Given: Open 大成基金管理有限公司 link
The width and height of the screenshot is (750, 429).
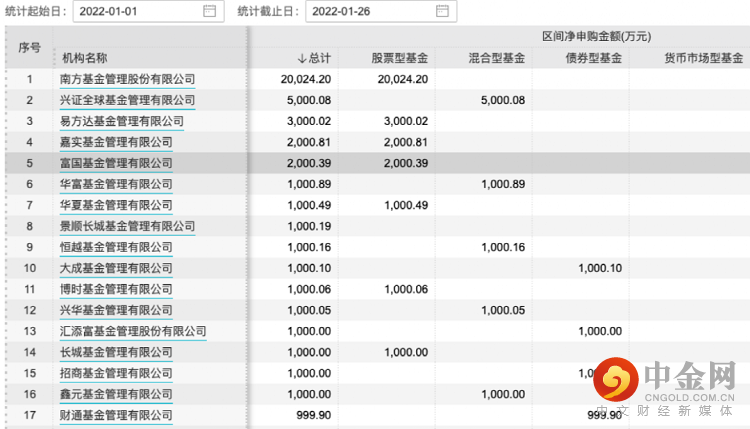Looking at the screenshot, I should tap(116, 269).
